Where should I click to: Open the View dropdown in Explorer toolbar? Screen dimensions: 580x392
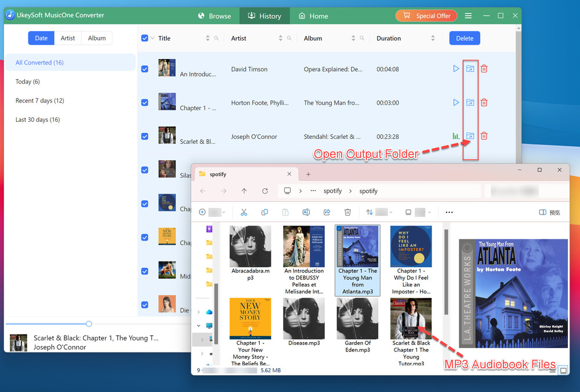[418, 212]
